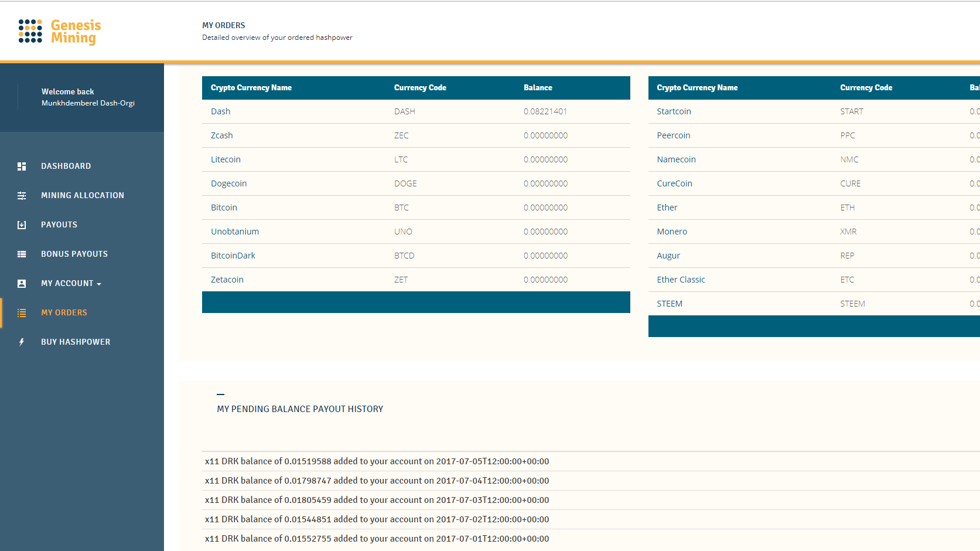Click the Zetacoin currency name
The image size is (980, 551).
[x=227, y=280]
